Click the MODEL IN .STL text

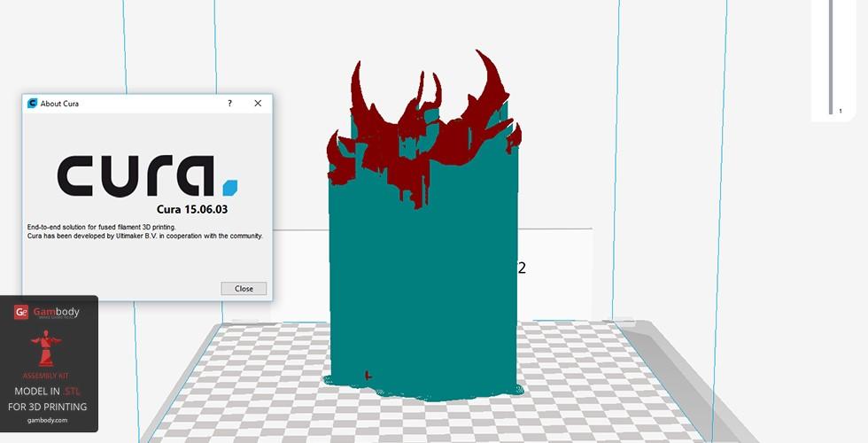[47, 391]
